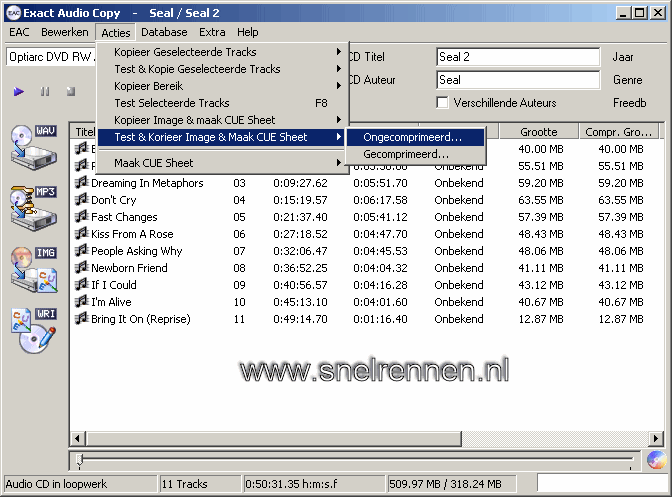Open the Help menu
Viewport: 672px width, 497px height.
coord(248,32)
